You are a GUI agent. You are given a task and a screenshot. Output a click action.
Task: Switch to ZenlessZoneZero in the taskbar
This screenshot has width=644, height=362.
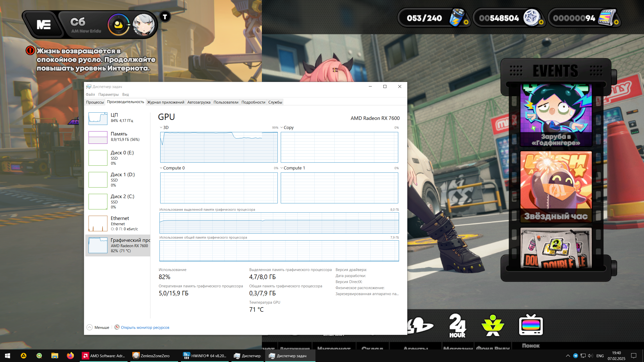click(x=154, y=356)
